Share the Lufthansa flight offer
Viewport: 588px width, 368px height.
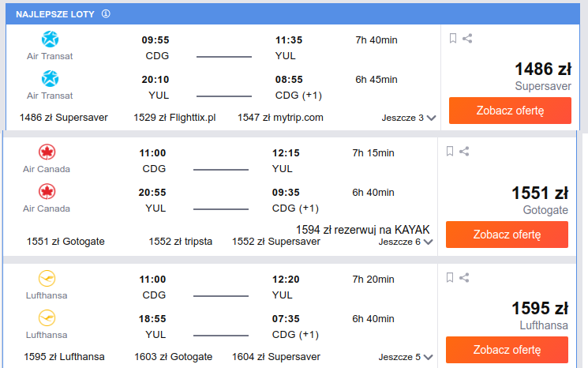coord(464,278)
